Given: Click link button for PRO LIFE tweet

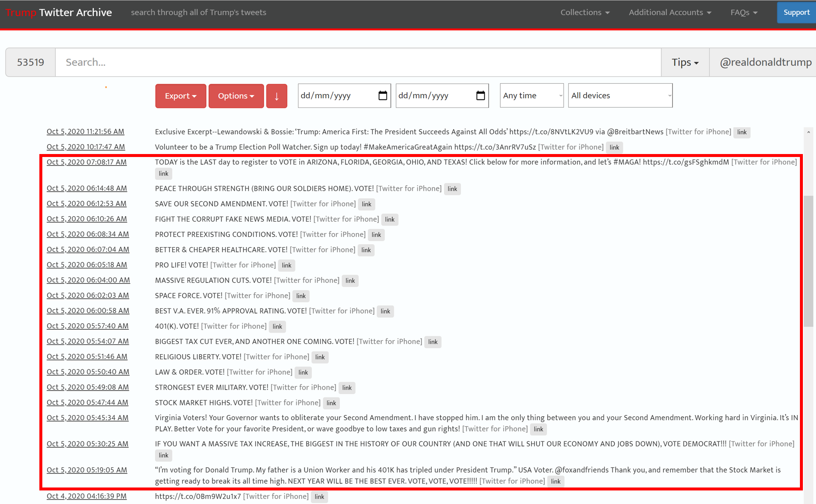Looking at the screenshot, I should 287,265.
